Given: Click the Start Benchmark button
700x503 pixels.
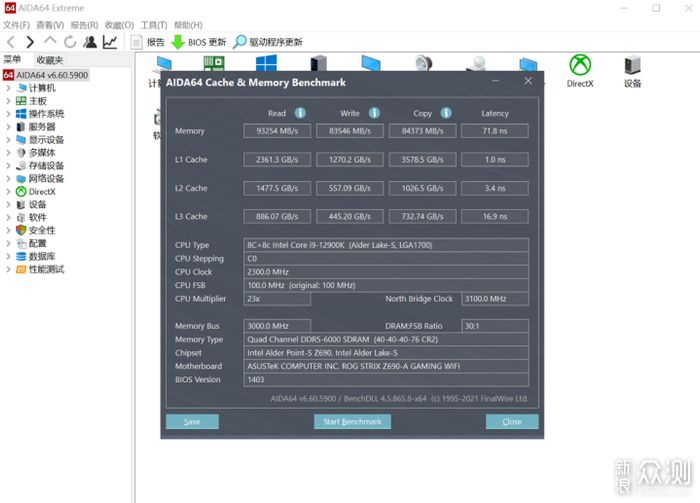Looking at the screenshot, I should pyautogui.click(x=352, y=422).
